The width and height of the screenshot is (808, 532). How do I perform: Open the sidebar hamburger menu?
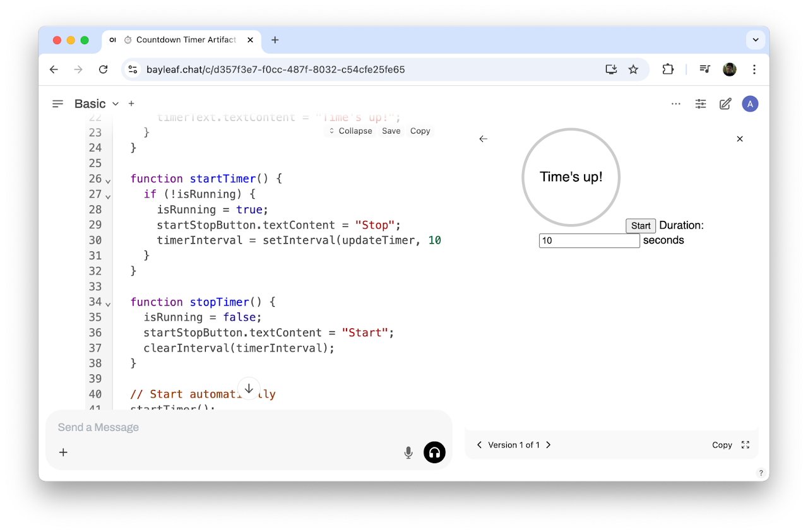pyautogui.click(x=57, y=103)
